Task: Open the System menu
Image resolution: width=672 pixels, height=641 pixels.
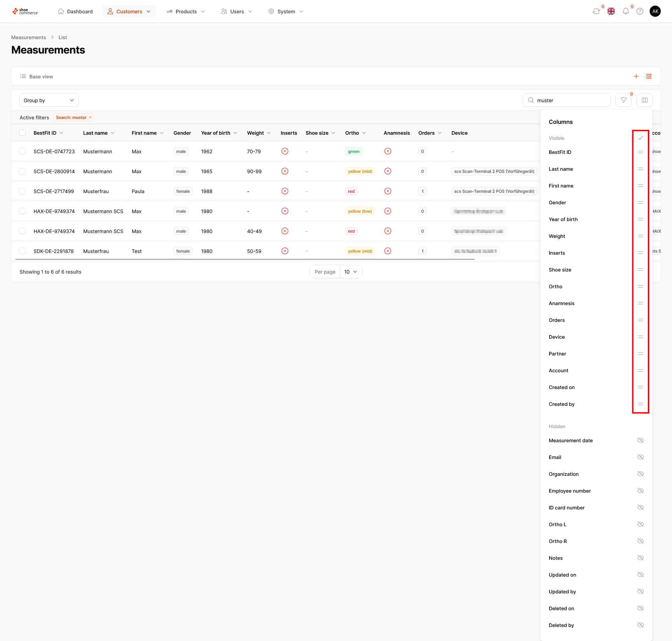Action: click(286, 12)
